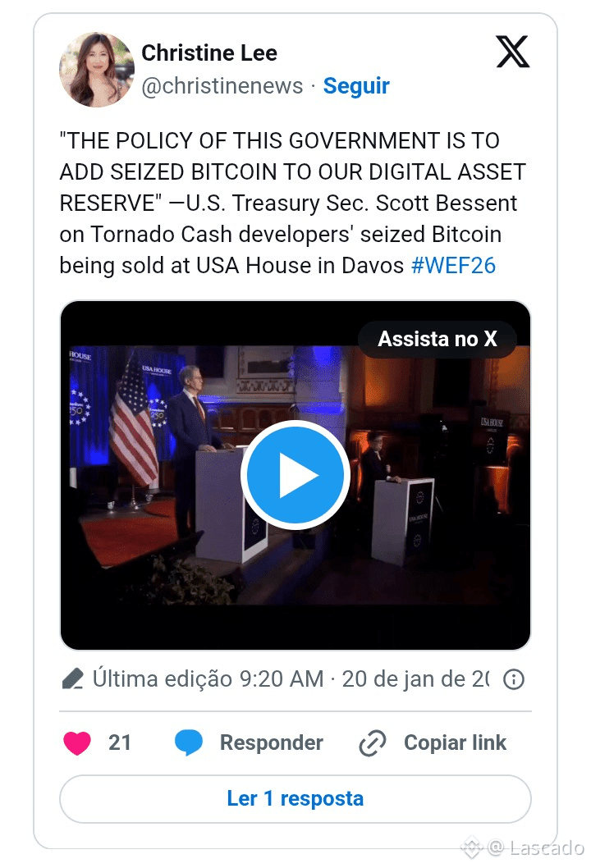Click the Christine Lee display name
This screenshot has width=591, height=868.
click(209, 53)
